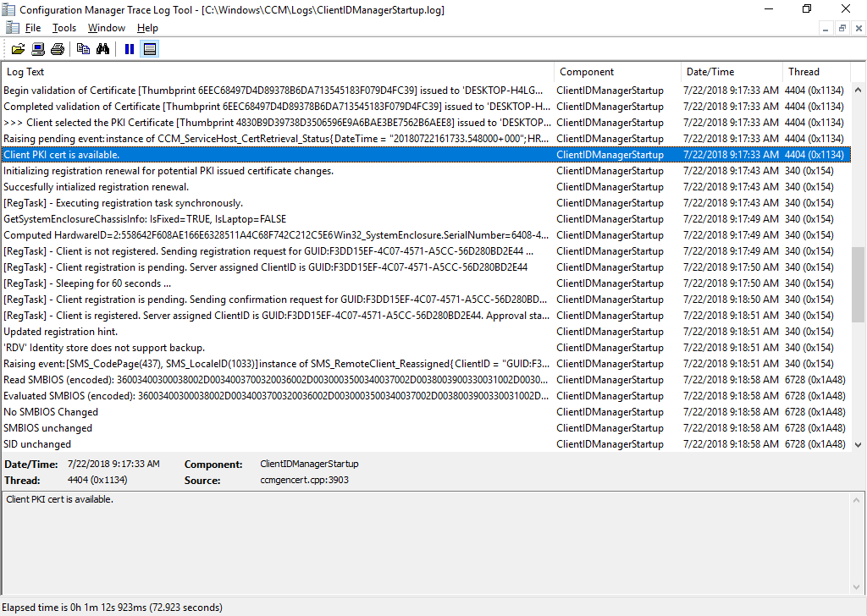The height and width of the screenshot is (616, 867).
Task: Minimize the inner document window
Action: 826,28
